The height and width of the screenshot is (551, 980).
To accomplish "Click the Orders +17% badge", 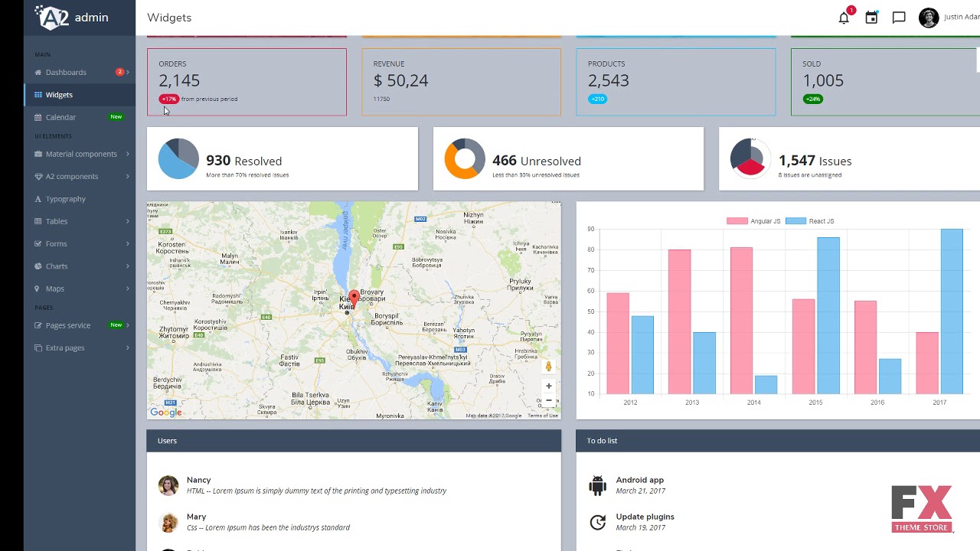I will click(168, 99).
